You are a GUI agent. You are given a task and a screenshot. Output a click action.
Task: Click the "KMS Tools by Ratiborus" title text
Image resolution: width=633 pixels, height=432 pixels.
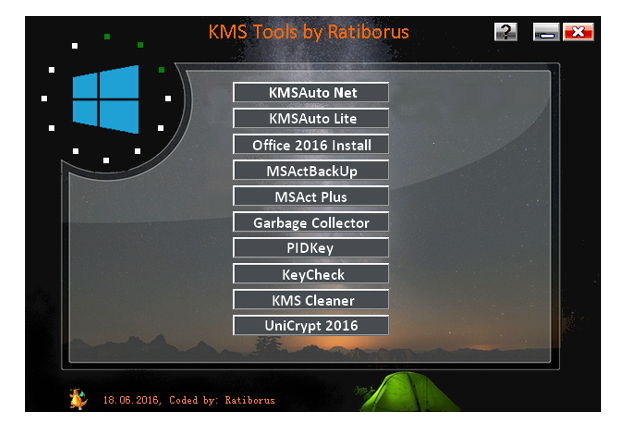click(308, 32)
